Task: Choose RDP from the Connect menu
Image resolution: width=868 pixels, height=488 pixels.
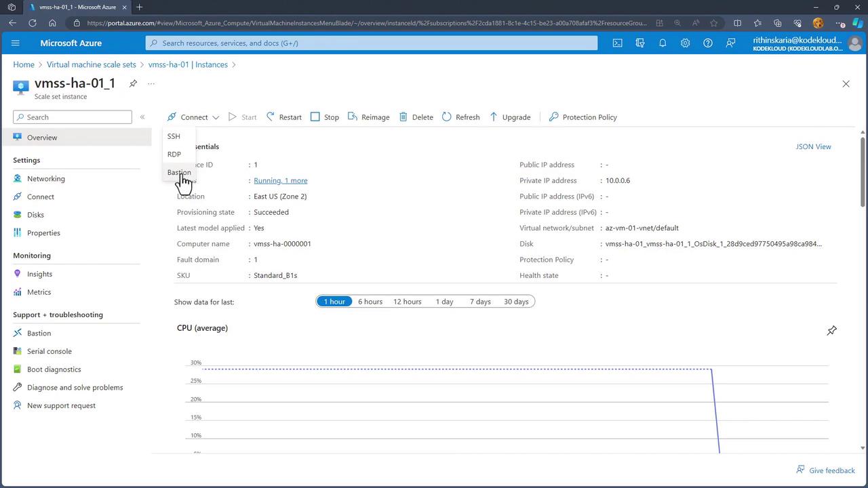Action: point(174,154)
